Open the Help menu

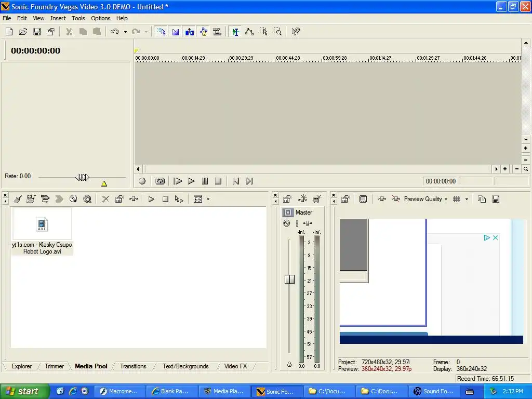click(x=122, y=18)
